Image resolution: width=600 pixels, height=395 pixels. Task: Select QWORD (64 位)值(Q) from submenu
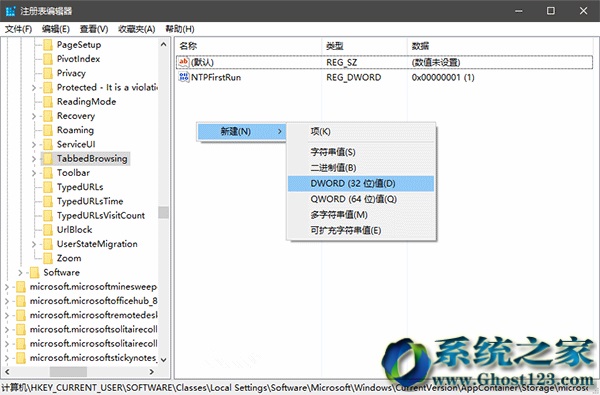tap(361, 199)
